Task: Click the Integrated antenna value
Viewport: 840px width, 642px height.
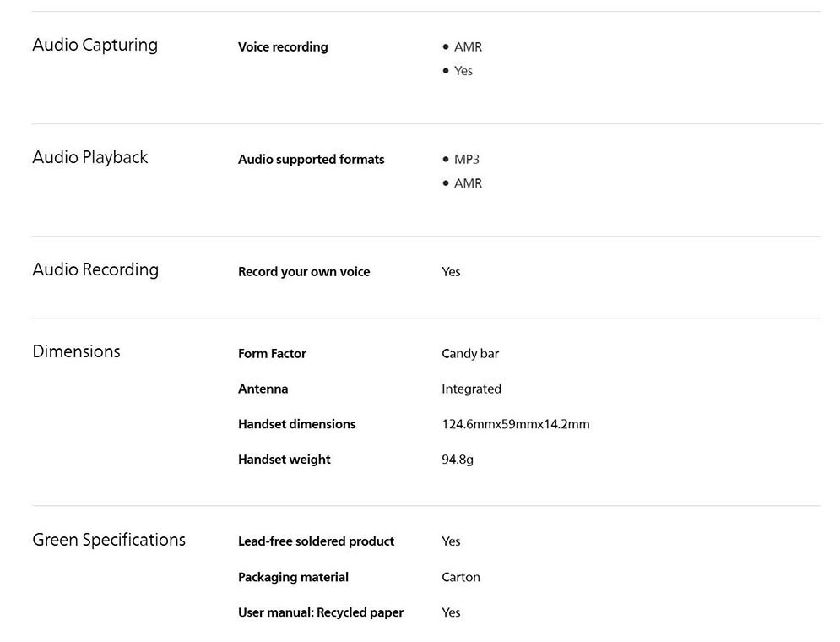Action: tap(471, 389)
